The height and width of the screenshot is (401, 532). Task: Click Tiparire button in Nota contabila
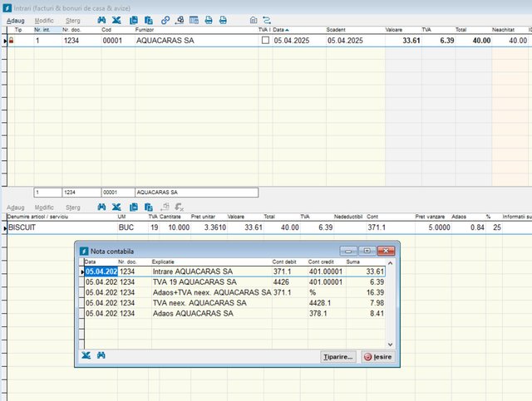click(338, 357)
